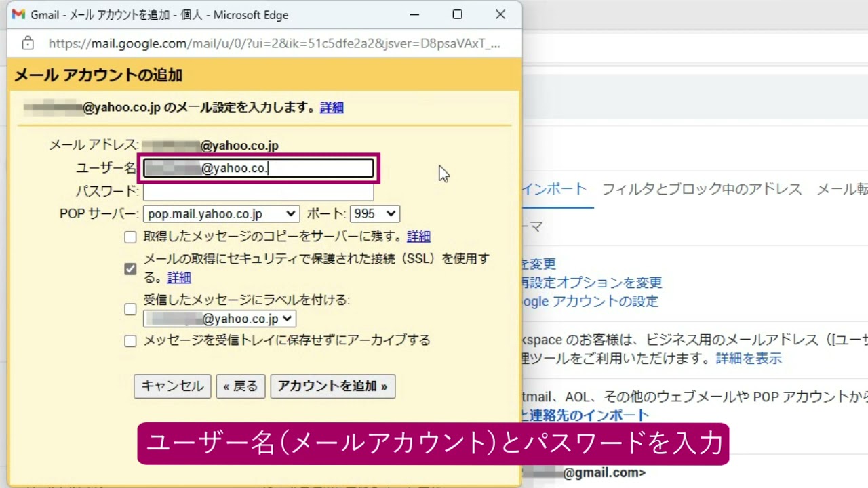Click the username input field

[x=258, y=168]
